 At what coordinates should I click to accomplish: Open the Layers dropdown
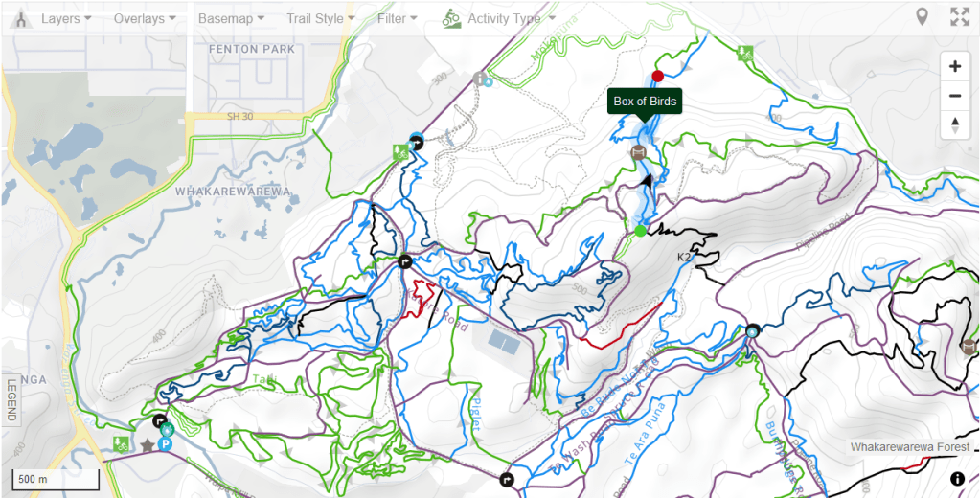click(x=66, y=19)
